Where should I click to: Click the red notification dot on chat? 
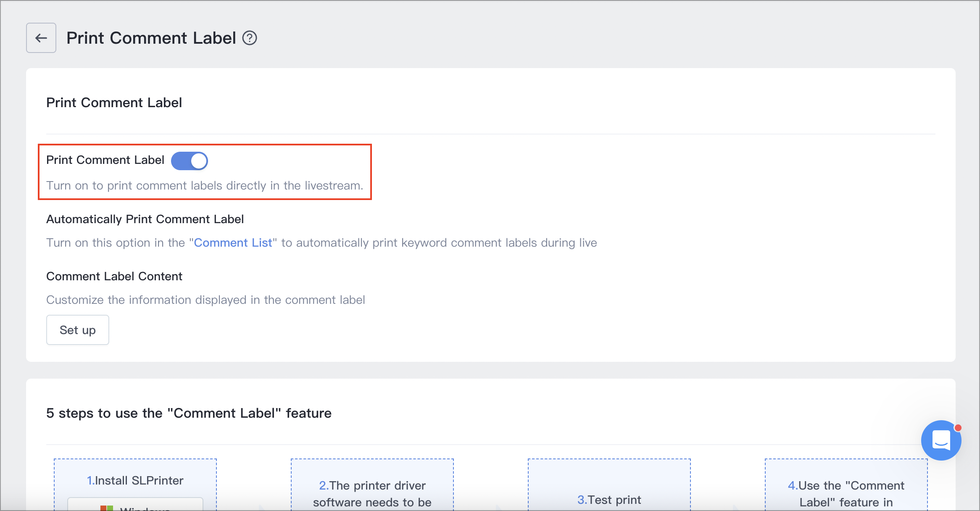click(958, 428)
